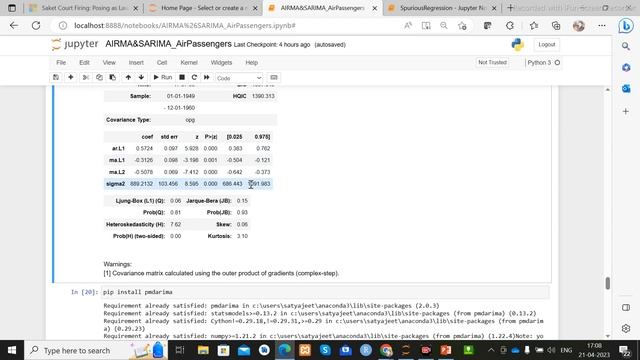The width and height of the screenshot is (640, 360).
Task: Open the sidebar search icon
Action: [x=626, y=47]
